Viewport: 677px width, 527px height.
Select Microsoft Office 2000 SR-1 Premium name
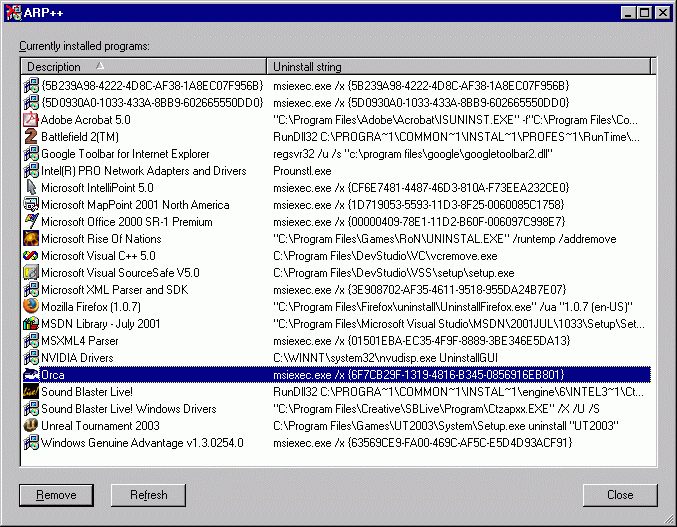[x=127, y=221]
